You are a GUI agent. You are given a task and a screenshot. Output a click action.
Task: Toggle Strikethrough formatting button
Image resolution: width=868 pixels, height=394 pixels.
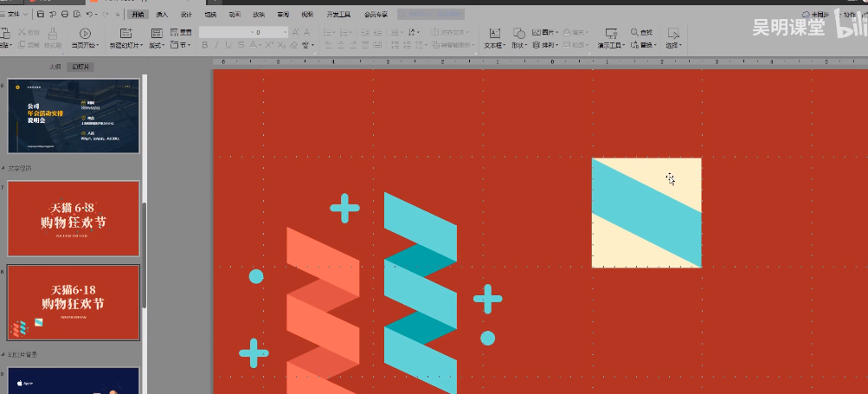click(241, 45)
